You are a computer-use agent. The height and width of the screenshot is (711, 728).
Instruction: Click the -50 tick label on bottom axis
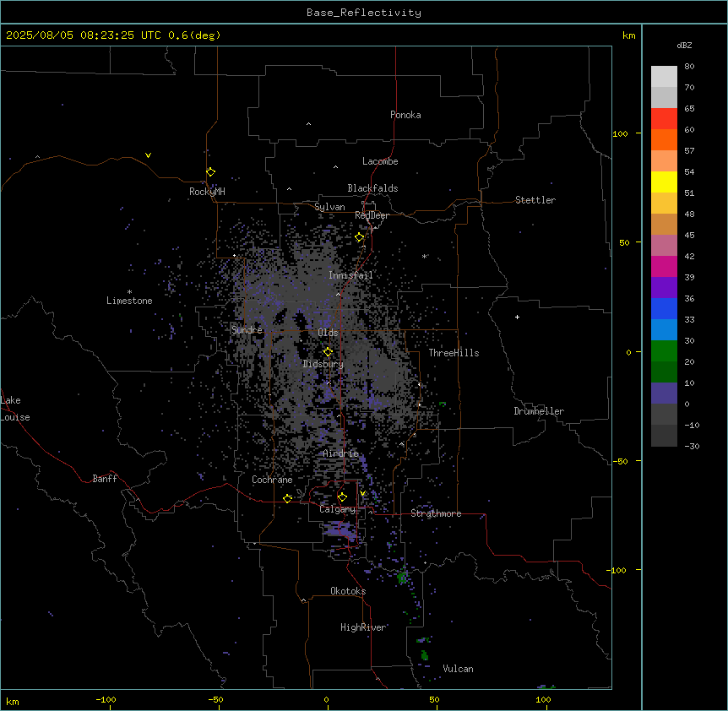tap(215, 699)
